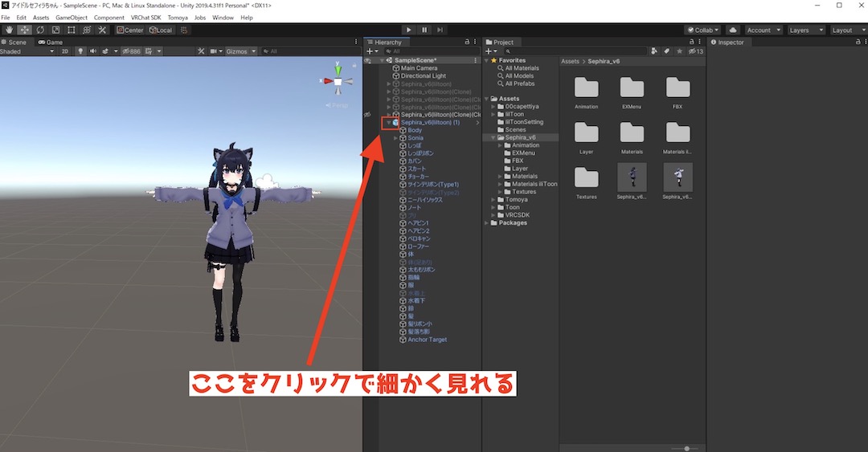Select the Rotate tool
This screenshot has width=868, height=452.
pos(40,30)
